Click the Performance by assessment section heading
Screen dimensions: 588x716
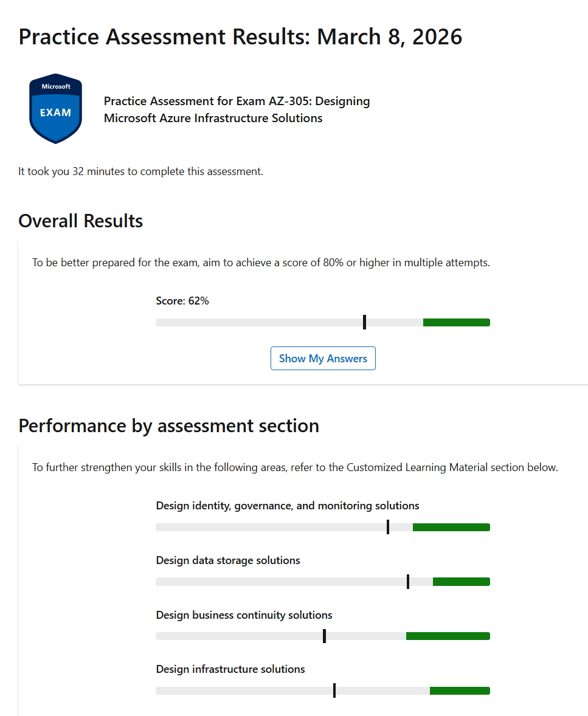168,426
